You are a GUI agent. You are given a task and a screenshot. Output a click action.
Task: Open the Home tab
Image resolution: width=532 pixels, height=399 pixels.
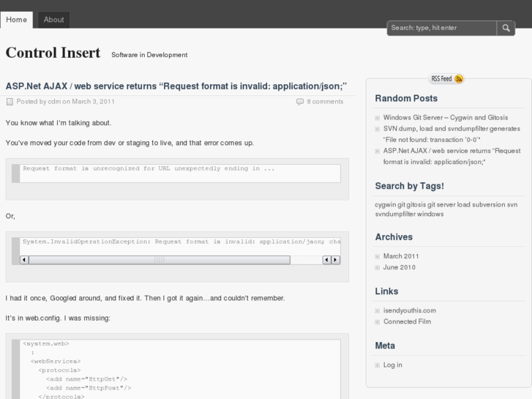[x=16, y=20]
